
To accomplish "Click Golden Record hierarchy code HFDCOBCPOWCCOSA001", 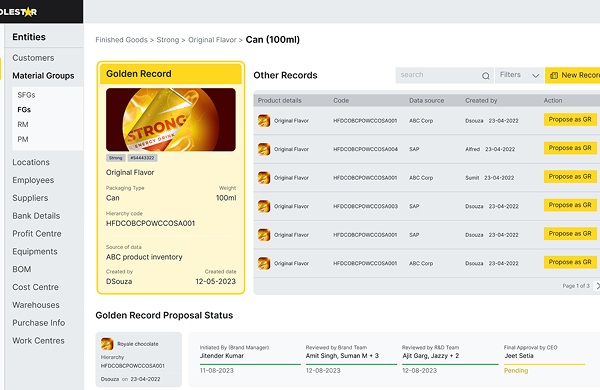I will click(x=150, y=223).
